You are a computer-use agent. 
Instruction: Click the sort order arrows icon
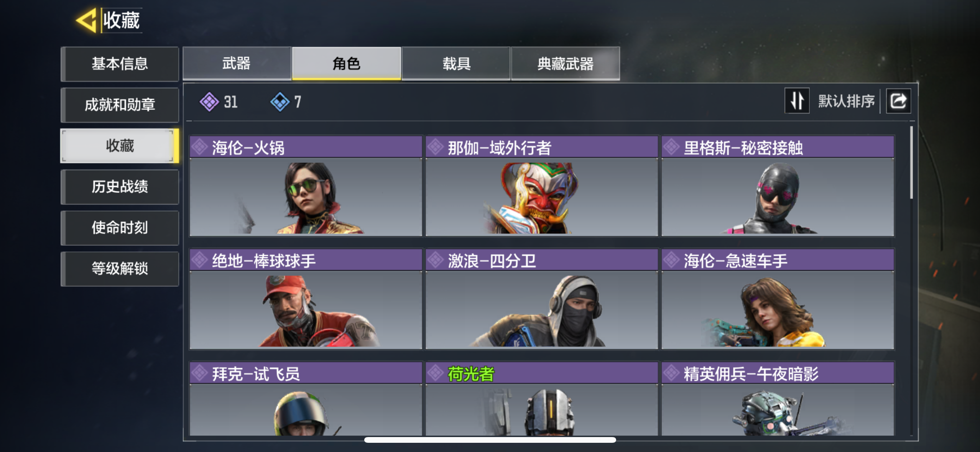pos(797,101)
